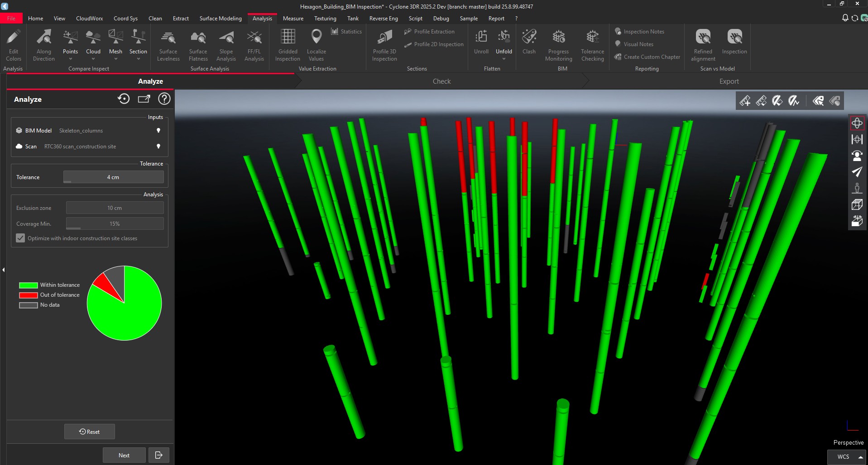Toggle visibility of the Skeleton_columns BIM model
This screenshot has width=868, height=465.
(x=158, y=130)
